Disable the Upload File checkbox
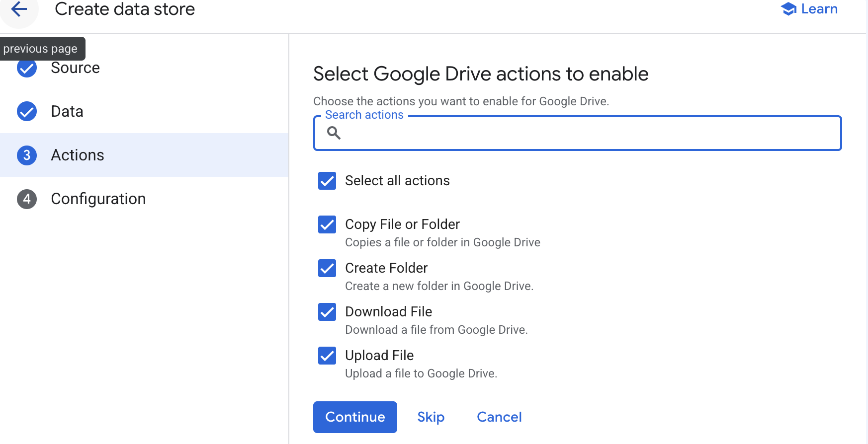 coord(327,356)
